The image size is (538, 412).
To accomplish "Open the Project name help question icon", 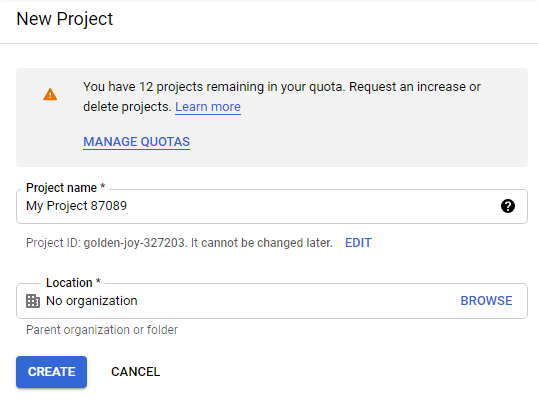I will point(508,206).
